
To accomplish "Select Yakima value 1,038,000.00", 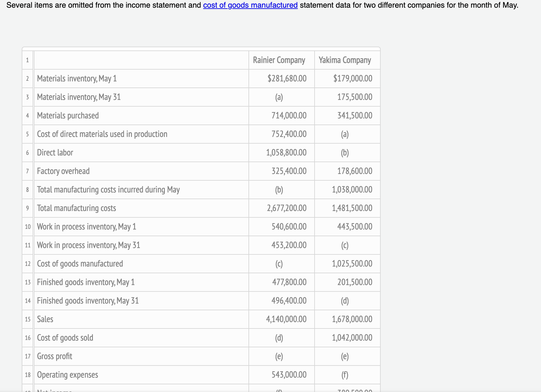I will point(352,190).
